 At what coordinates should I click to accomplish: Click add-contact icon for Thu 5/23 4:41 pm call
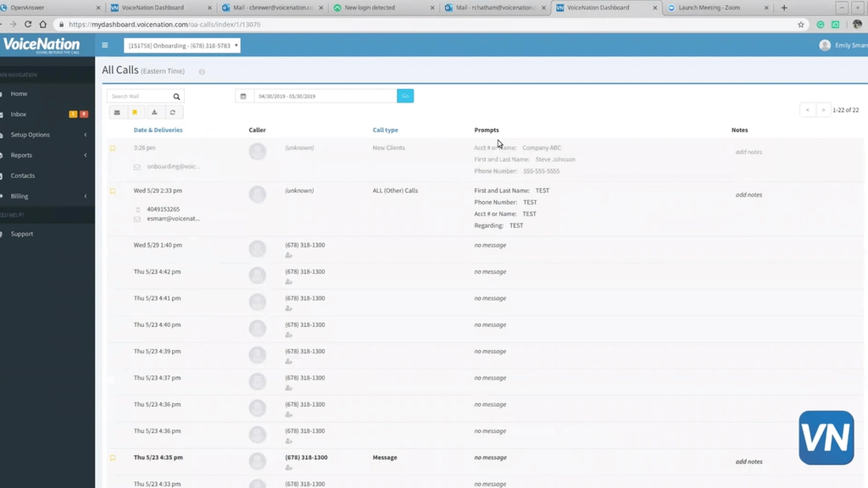click(x=288, y=308)
